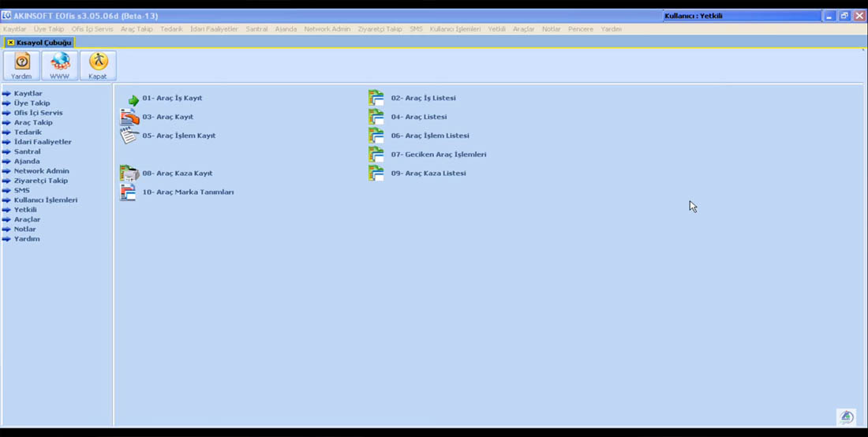The height and width of the screenshot is (437, 868).
Task: Select Üye Takip in the left sidebar
Action: [x=32, y=103]
